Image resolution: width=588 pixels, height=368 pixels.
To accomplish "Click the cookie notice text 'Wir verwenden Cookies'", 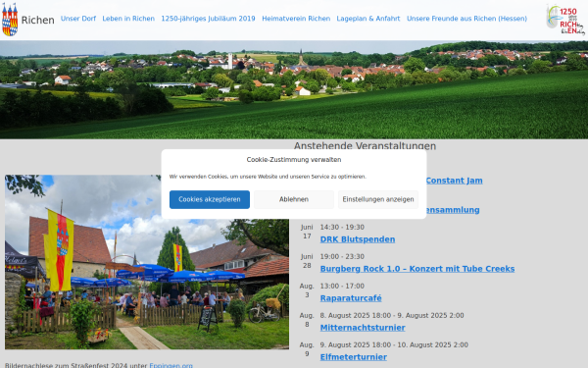I will click(x=268, y=177).
